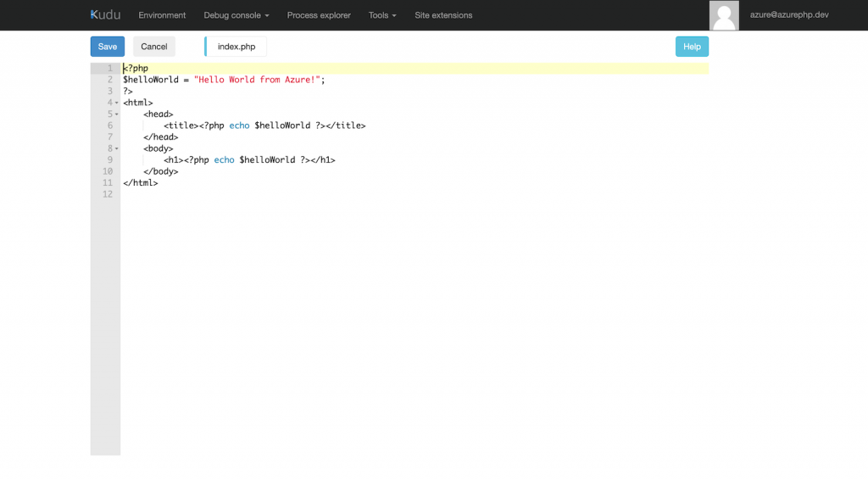Click the <?php opening tag on line 1

tap(136, 68)
